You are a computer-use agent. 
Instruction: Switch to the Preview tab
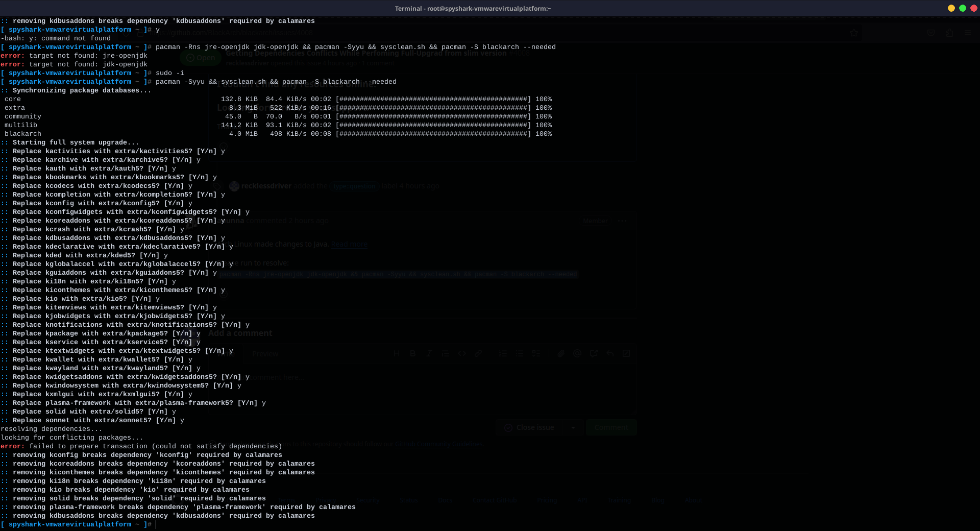point(265,353)
